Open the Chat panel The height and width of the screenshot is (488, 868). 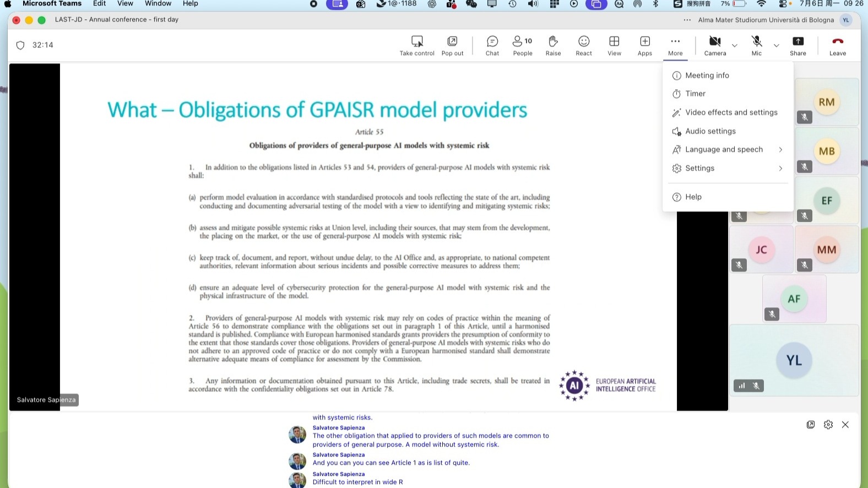click(492, 46)
